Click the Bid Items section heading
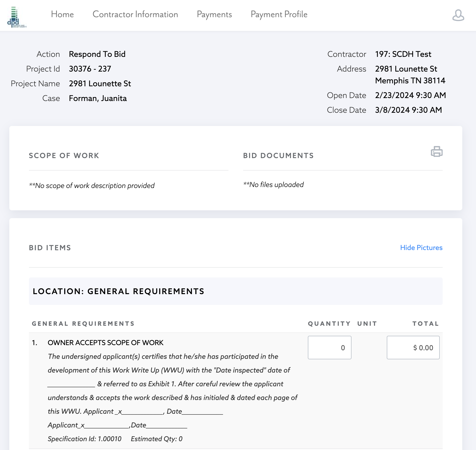Screen dimensions: 476x450 (x=50, y=248)
